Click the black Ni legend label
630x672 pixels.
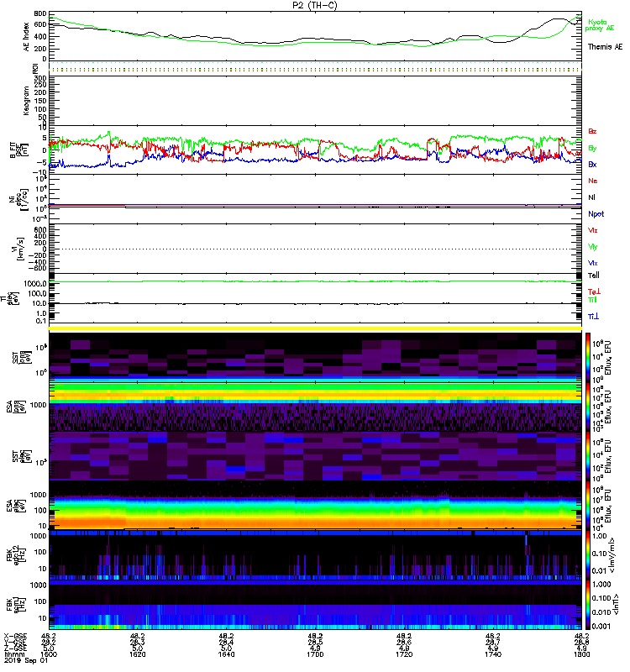pos(591,197)
